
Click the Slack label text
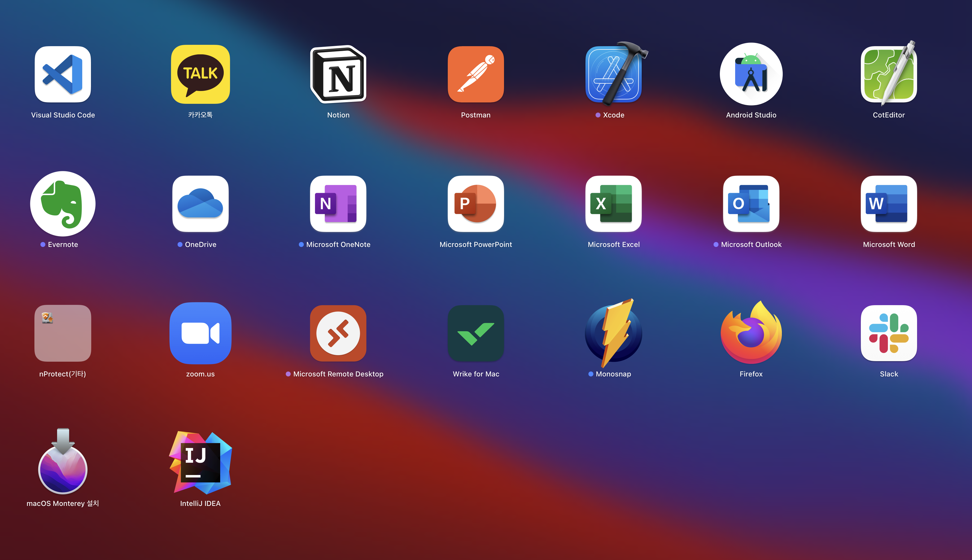pyautogui.click(x=889, y=374)
